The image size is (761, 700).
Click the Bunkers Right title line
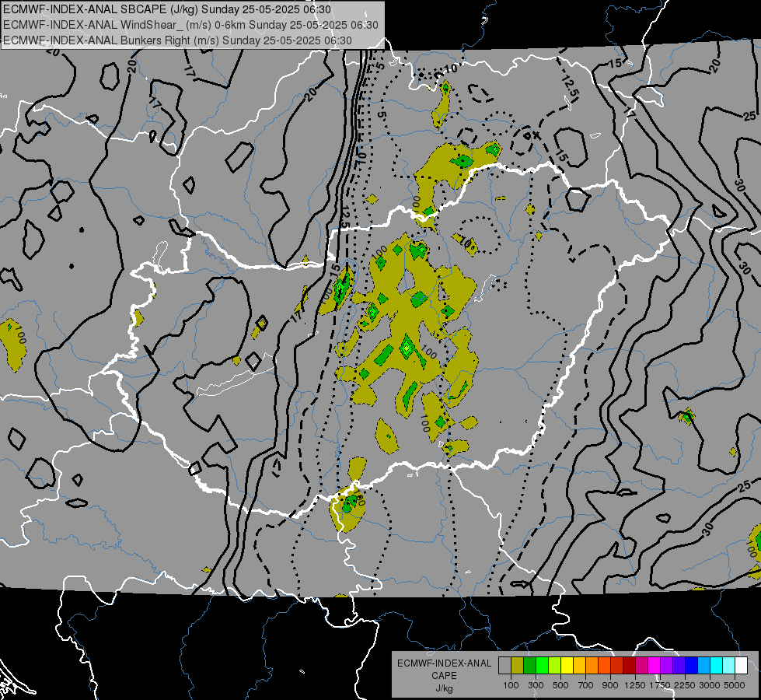[178, 40]
